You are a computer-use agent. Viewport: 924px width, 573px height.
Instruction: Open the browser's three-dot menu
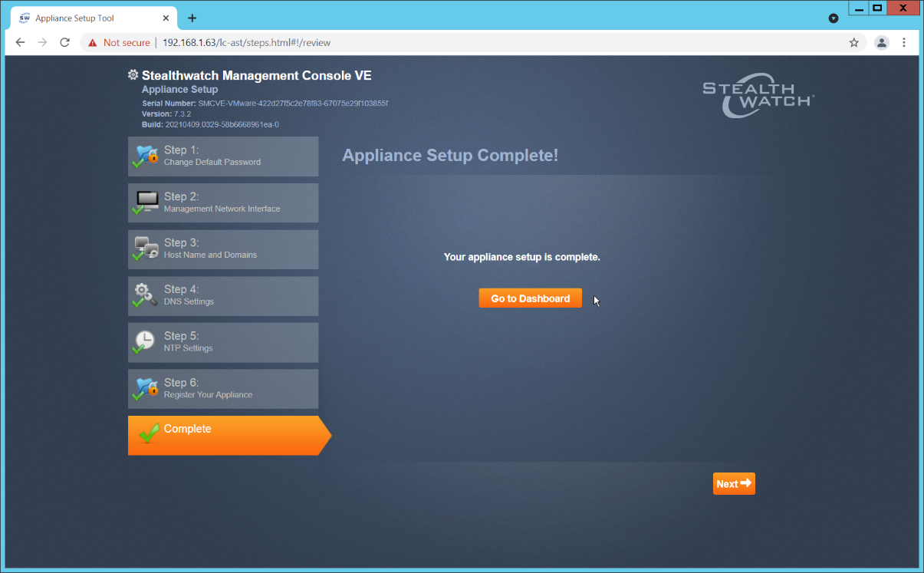(904, 43)
